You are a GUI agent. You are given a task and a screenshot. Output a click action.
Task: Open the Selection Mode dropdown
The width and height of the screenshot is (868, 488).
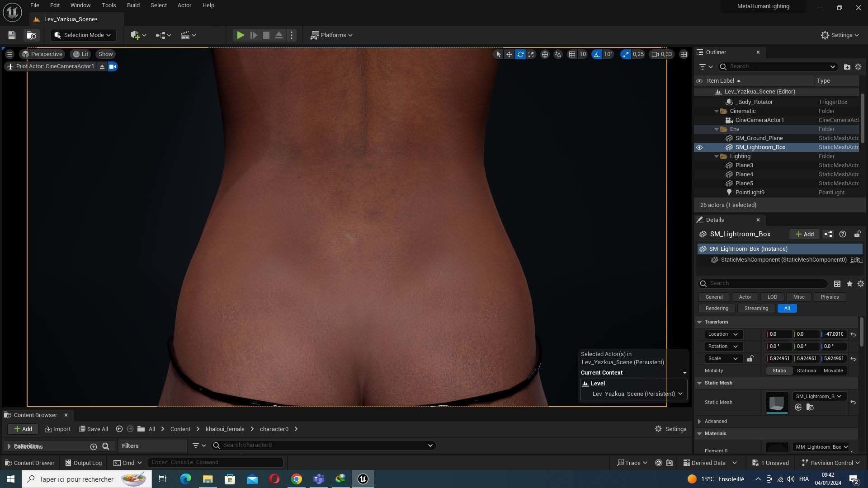[x=83, y=35]
